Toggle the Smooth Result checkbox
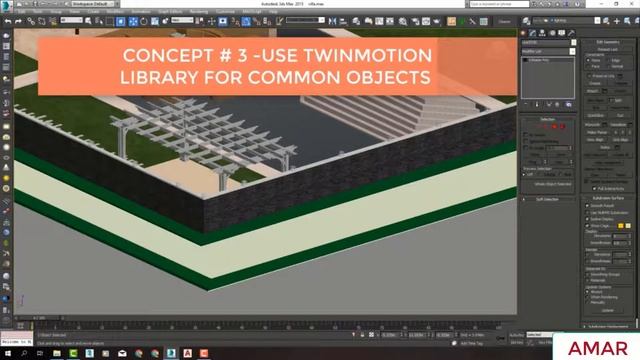Image resolution: width=640 pixels, height=360 pixels. coord(587,206)
